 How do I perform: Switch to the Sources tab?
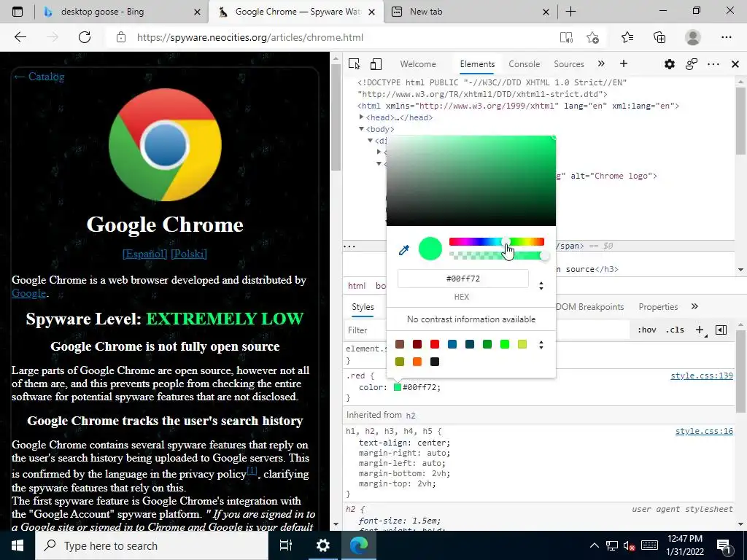tap(569, 64)
